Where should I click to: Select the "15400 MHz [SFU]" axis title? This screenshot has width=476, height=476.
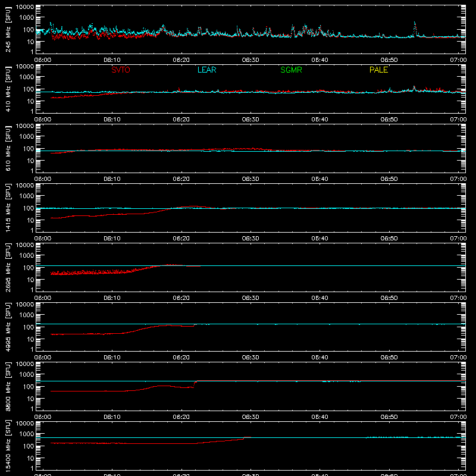click(8, 446)
